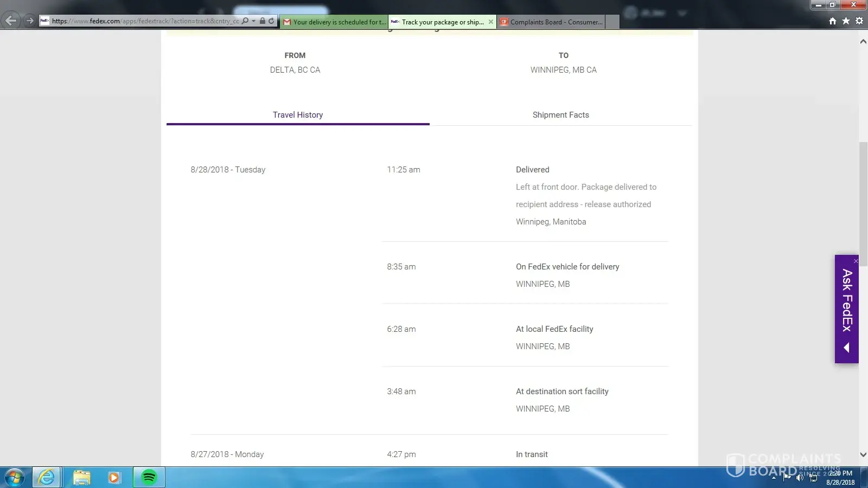The width and height of the screenshot is (868, 488).
Task: Click the browser Back arrow button
Action: [x=11, y=21]
